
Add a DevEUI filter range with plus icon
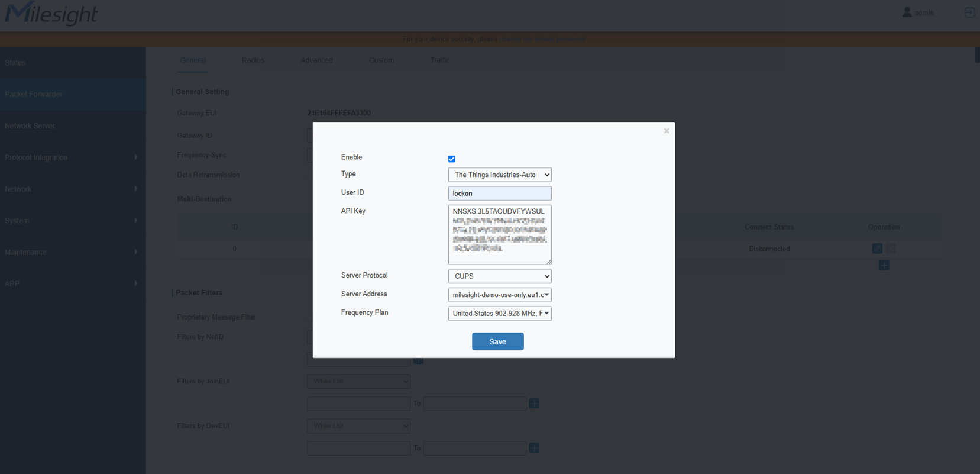click(x=534, y=448)
